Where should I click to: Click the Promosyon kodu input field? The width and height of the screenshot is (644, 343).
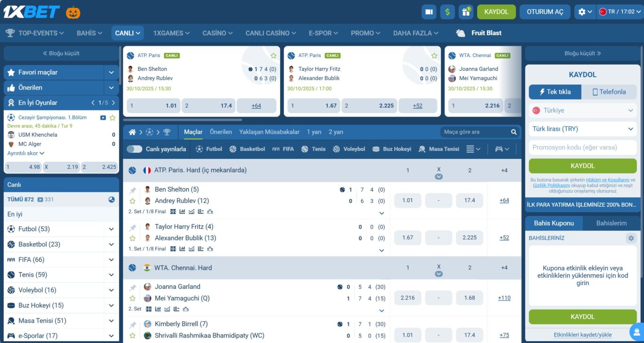[583, 147]
